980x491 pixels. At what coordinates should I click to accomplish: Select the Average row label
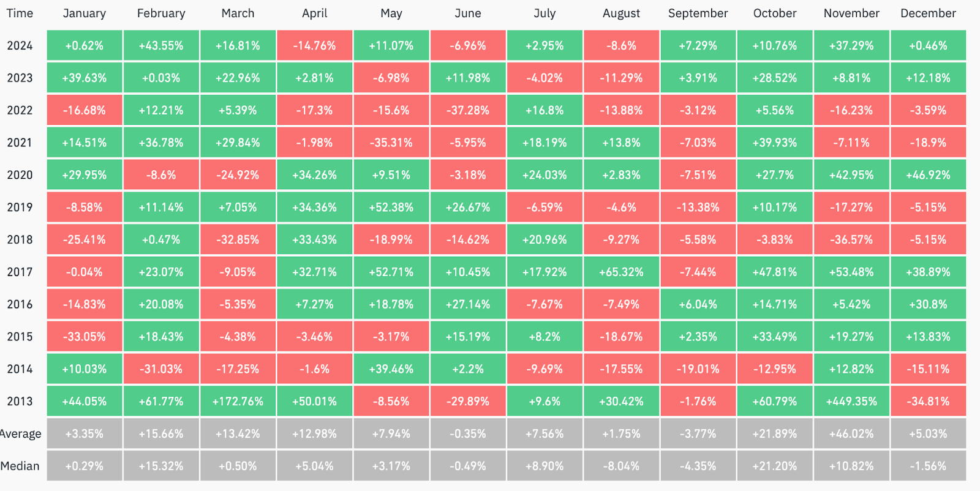tap(21, 434)
